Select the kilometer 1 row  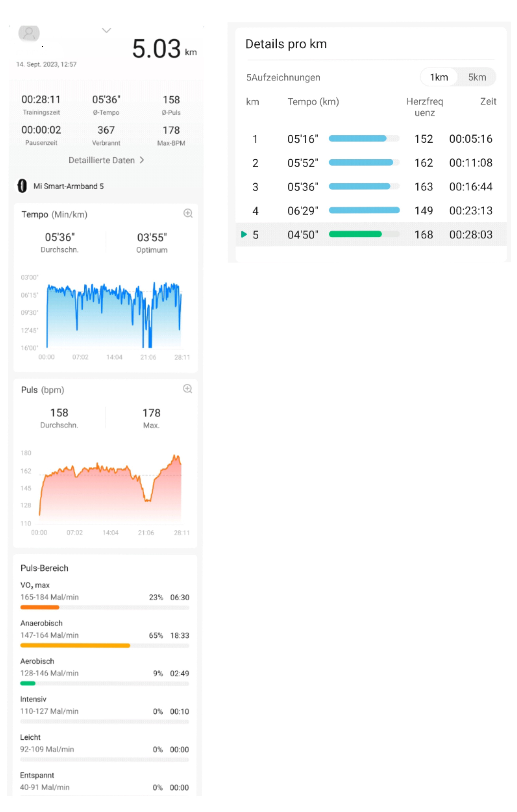371,139
